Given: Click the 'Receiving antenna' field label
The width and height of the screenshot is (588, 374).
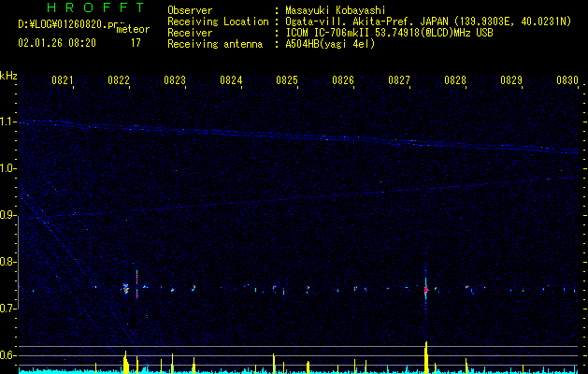Looking at the screenshot, I should pos(215,44).
